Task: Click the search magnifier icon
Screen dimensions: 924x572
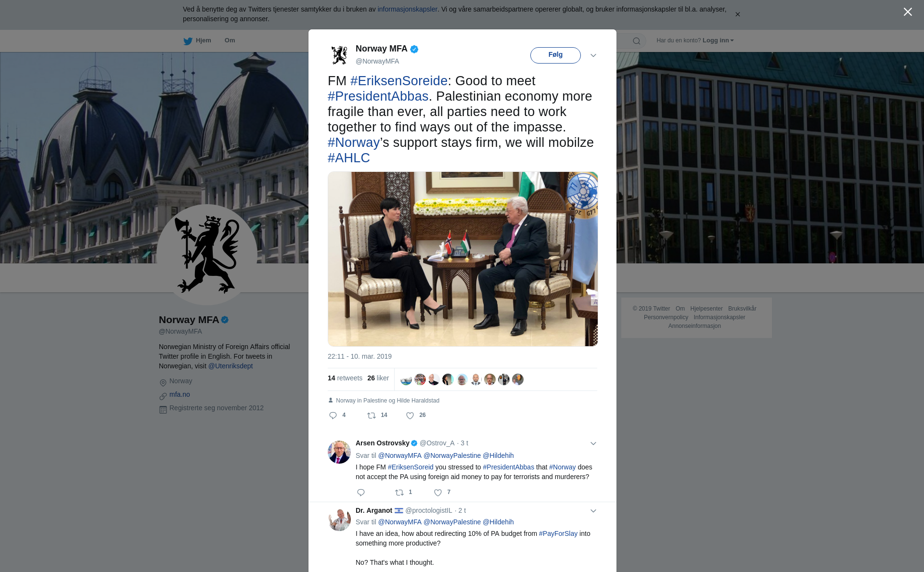Action: tap(637, 41)
